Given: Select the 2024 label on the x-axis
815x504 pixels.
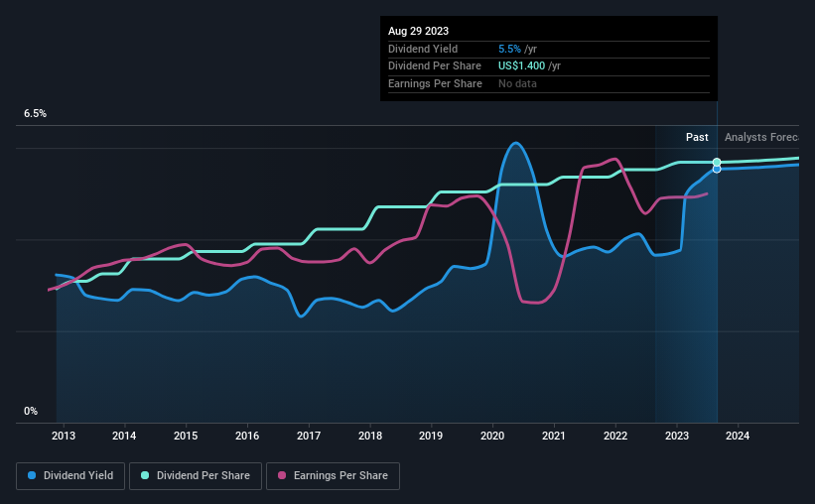Looking at the screenshot, I should 738,436.
